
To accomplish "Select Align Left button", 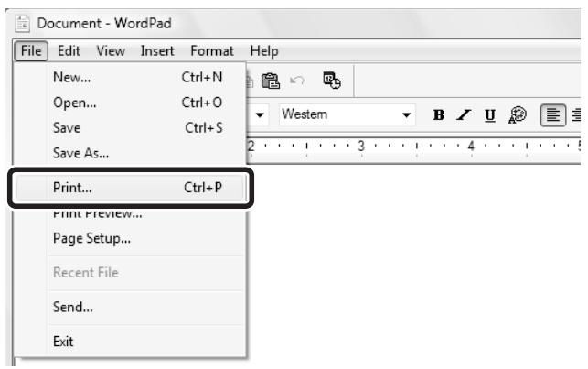I will [x=552, y=114].
